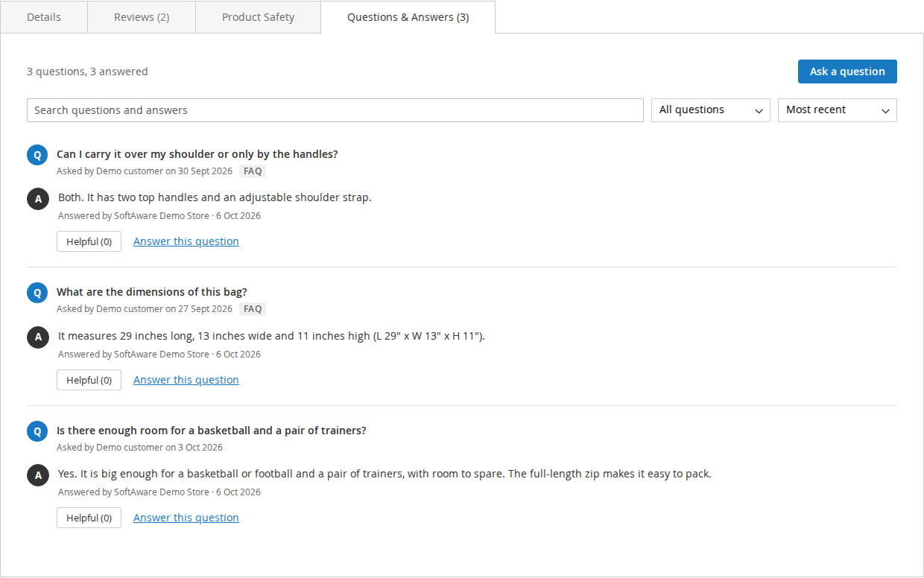The width and height of the screenshot is (924, 578).
Task: Open the All questions filter dropdown
Action: point(711,110)
